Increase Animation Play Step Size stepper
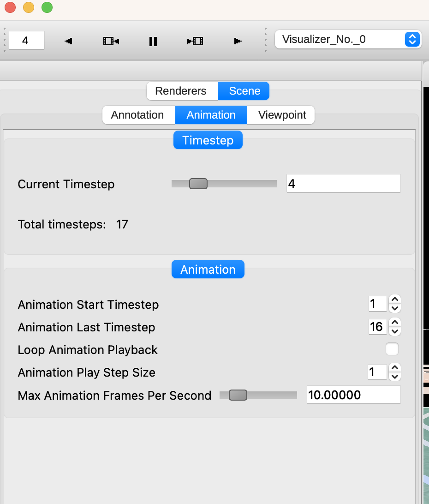The image size is (429, 504). 394,367
